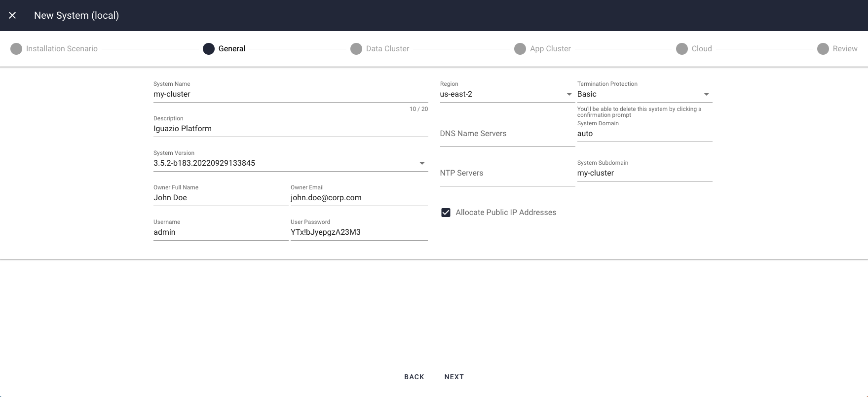Click the General step circle icon
The image size is (868, 397).
coord(209,49)
